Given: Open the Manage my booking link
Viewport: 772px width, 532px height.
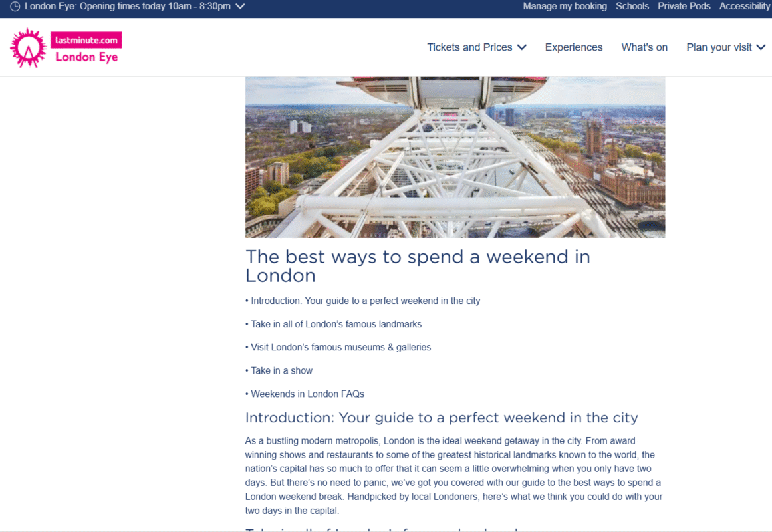Looking at the screenshot, I should pyautogui.click(x=565, y=7).
